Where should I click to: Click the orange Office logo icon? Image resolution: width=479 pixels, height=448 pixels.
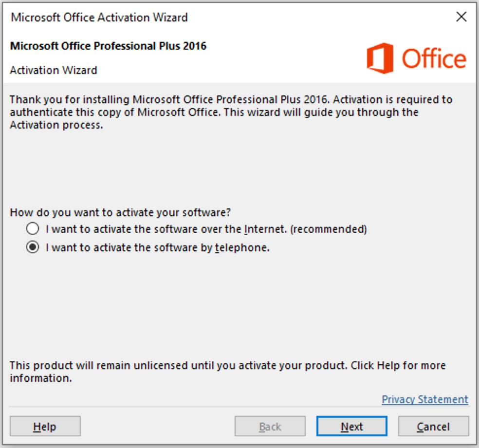[x=380, y=58]
